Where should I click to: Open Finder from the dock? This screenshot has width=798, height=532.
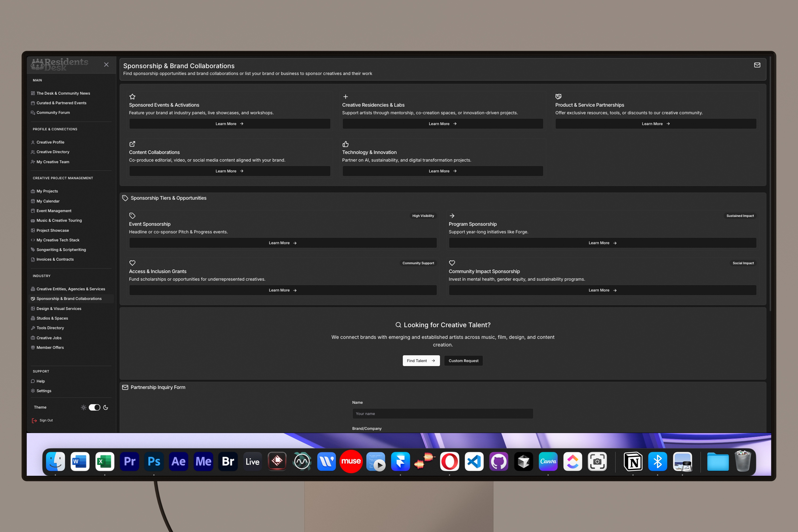(55, 461)
